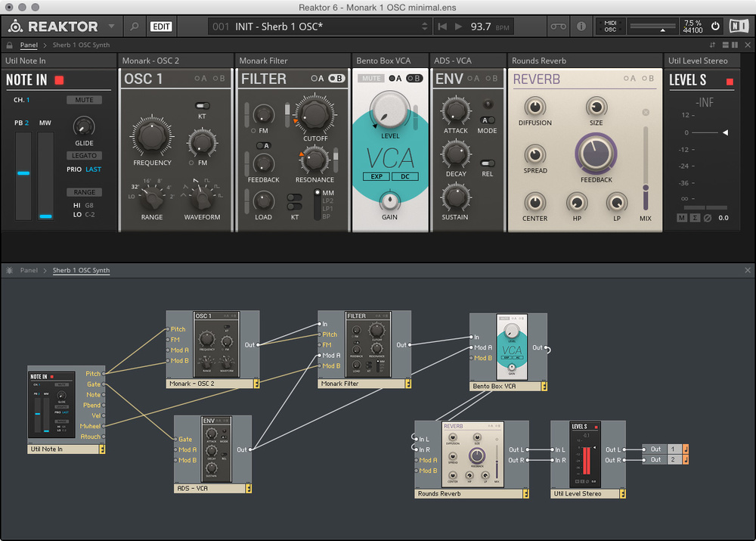Toggle the EDIT mode button
This screenshot has width=756, height=541.
(x=161, y=26)
